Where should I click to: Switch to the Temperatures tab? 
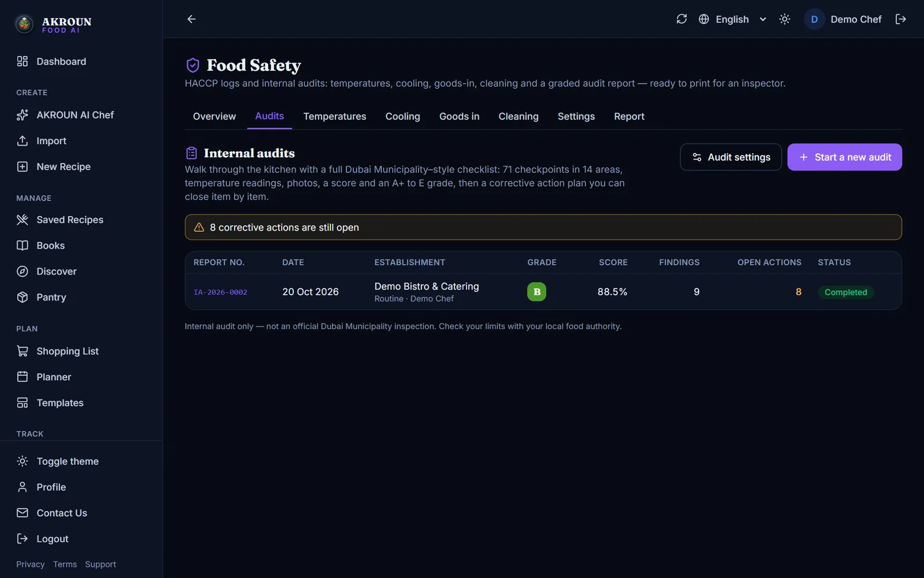click(x=334, y=116)
